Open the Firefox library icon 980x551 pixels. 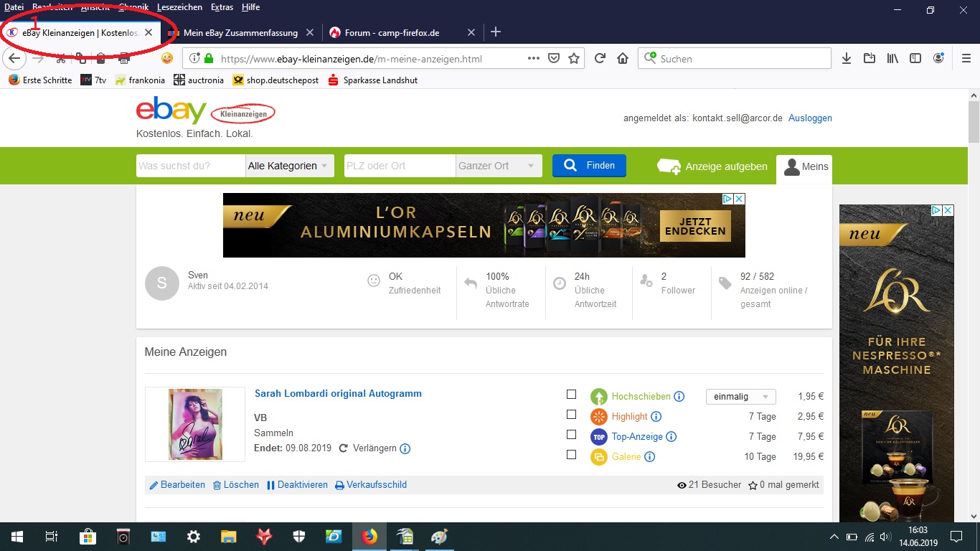892,58
